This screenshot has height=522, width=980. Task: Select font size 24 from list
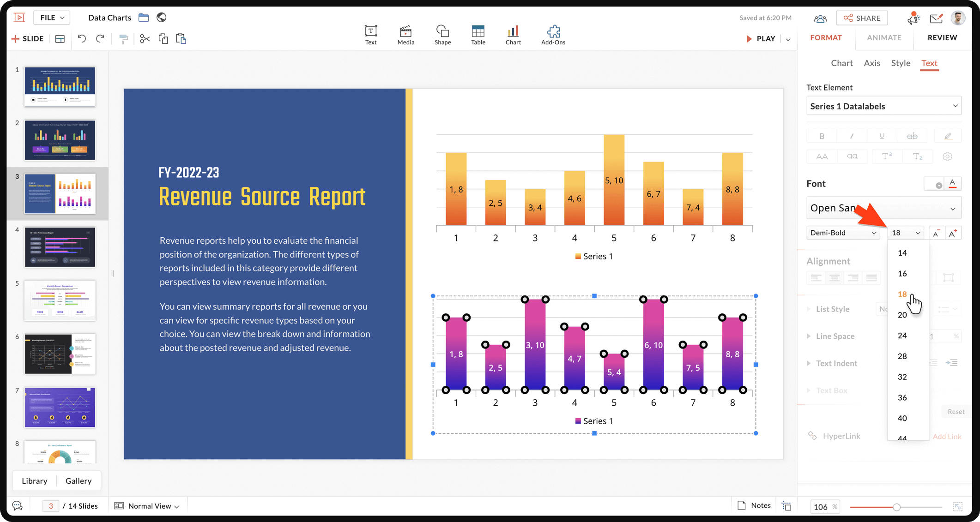pyautogui.click(x=902, y=336)
